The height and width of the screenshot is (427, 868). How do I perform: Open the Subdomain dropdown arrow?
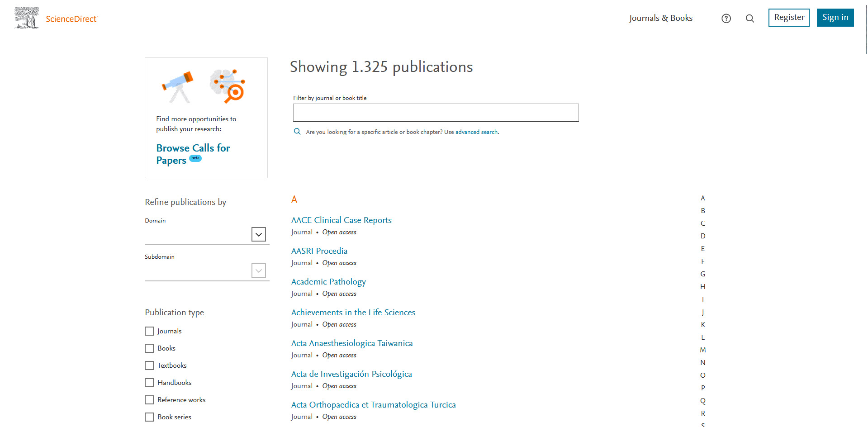(x=258, y=270)
